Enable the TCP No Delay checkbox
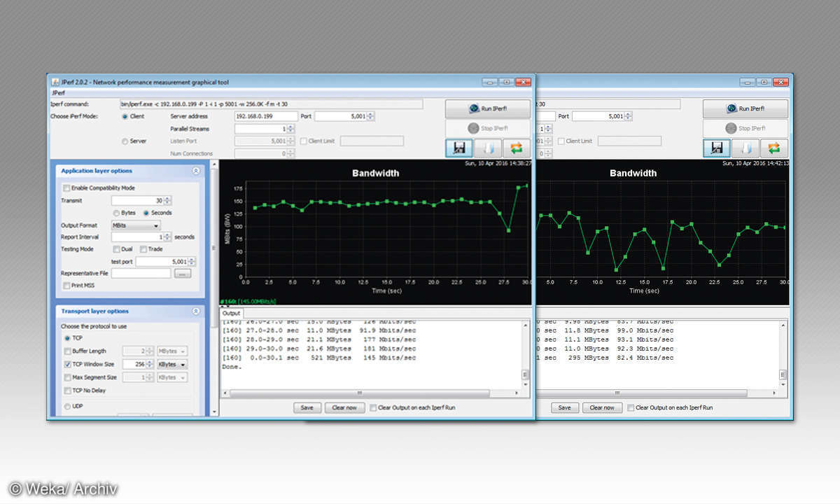The height and width of the screenshot is (504, 840). (x=67, y=391)
